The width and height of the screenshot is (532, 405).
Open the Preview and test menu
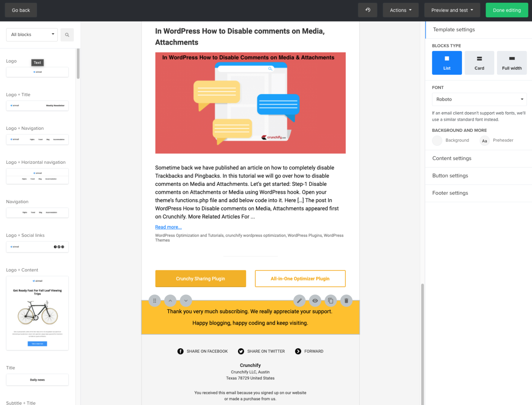[452, 10]
